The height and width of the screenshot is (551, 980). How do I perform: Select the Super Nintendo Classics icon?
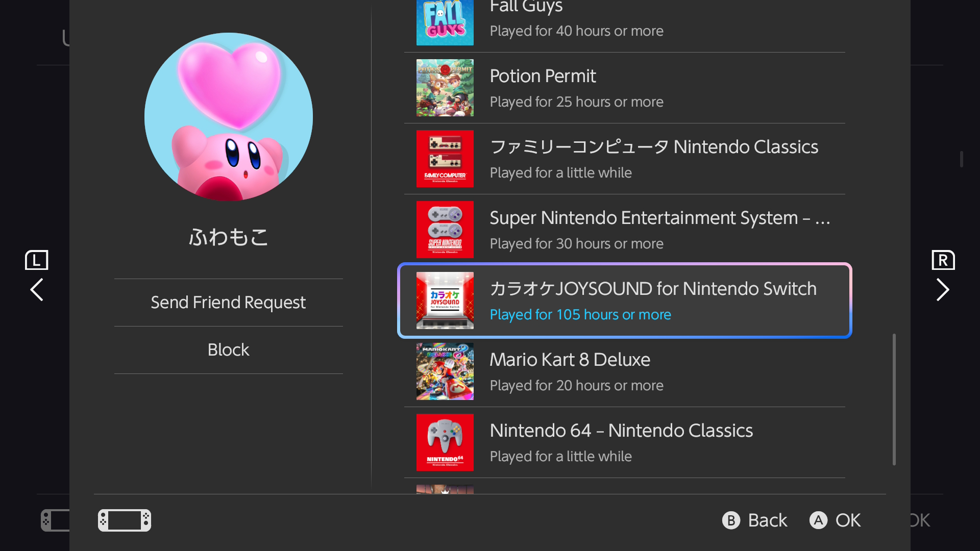445,230
